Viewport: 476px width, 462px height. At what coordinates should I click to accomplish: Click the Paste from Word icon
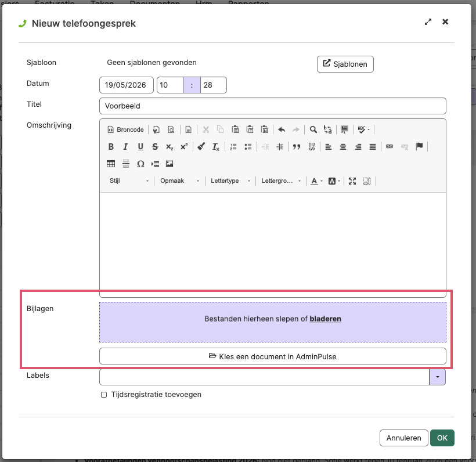pos(264,129)
